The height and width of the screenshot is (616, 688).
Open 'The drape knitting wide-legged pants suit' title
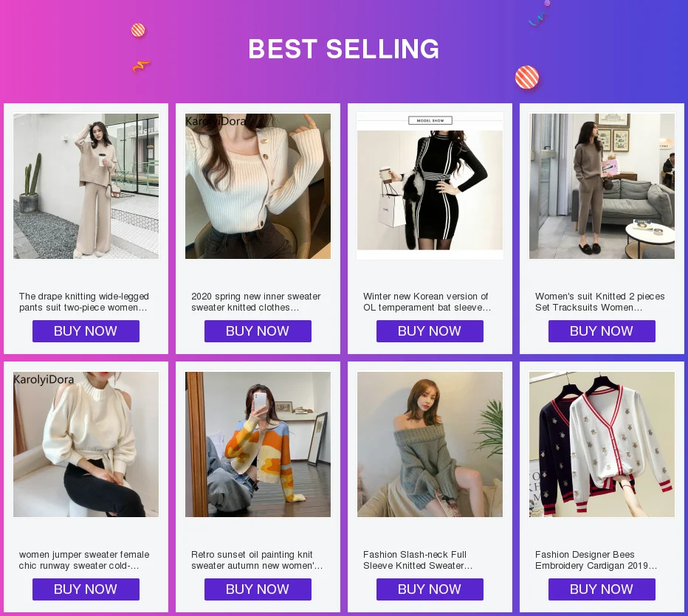(x=84, y=302)
